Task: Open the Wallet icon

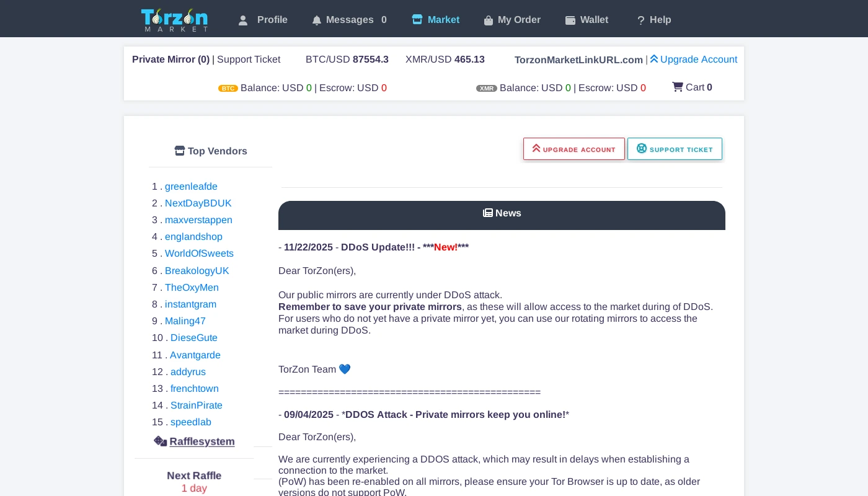Action: (x=570, y=20)
